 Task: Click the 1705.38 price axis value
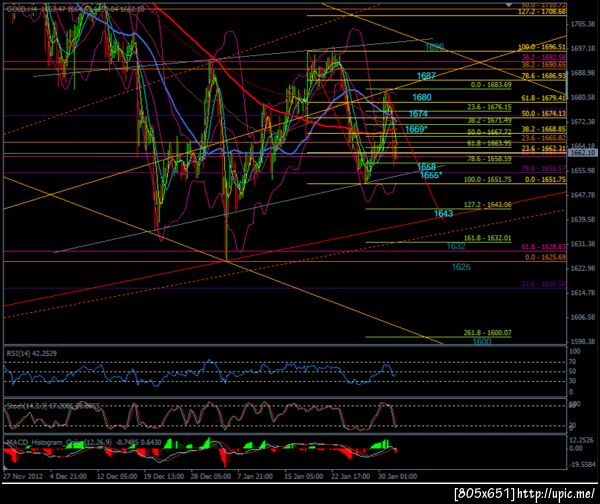click(583, 24)
